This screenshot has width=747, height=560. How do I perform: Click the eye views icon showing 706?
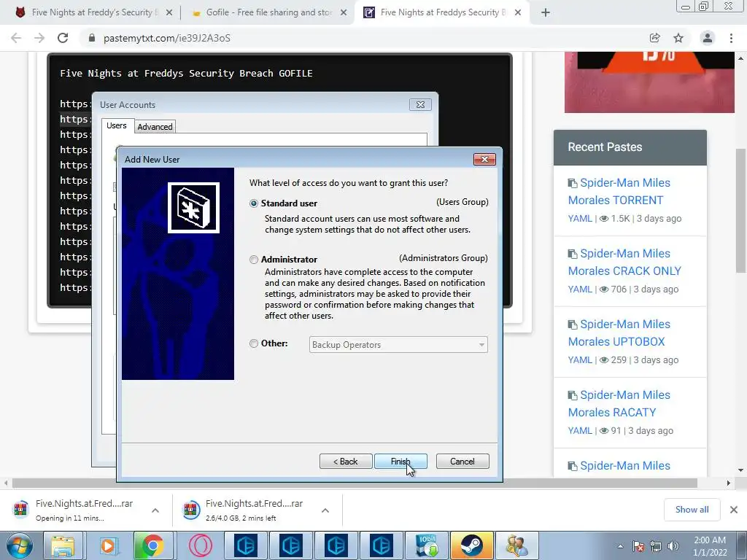click(x=603, y=289)
